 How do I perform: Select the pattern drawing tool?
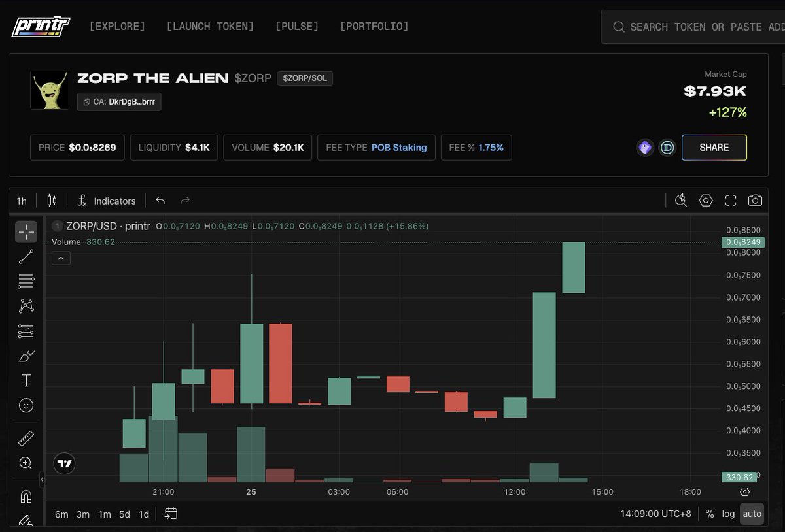click(x=26, y=306)
